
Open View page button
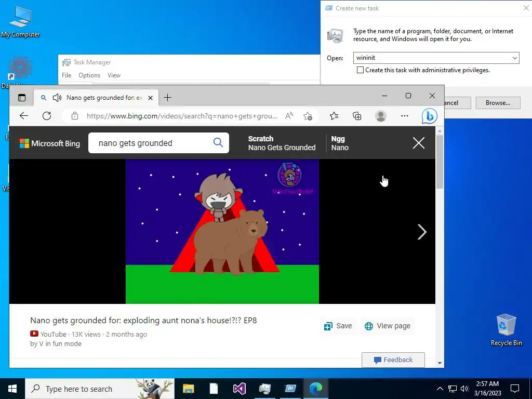coord(388,326)
